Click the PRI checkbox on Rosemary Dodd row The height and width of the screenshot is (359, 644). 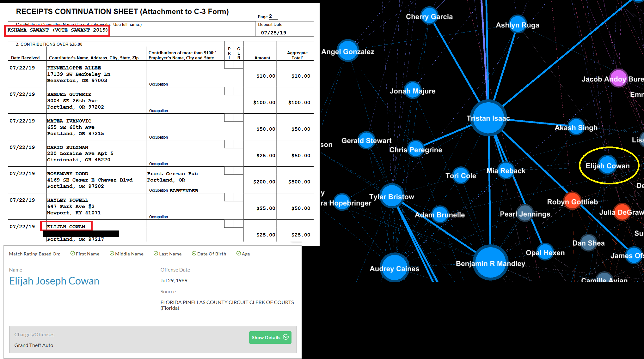pyautogui.click(x=229, y=171)
